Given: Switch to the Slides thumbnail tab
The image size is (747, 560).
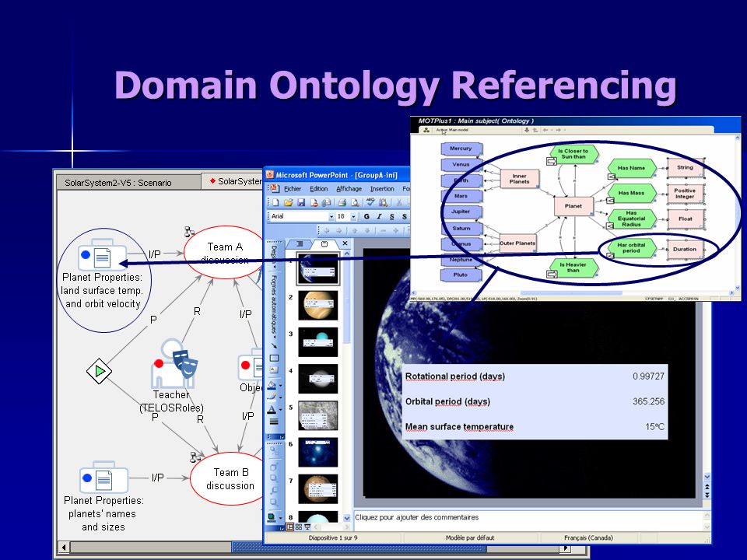Looking at the screenshot, I should (324, 243).
